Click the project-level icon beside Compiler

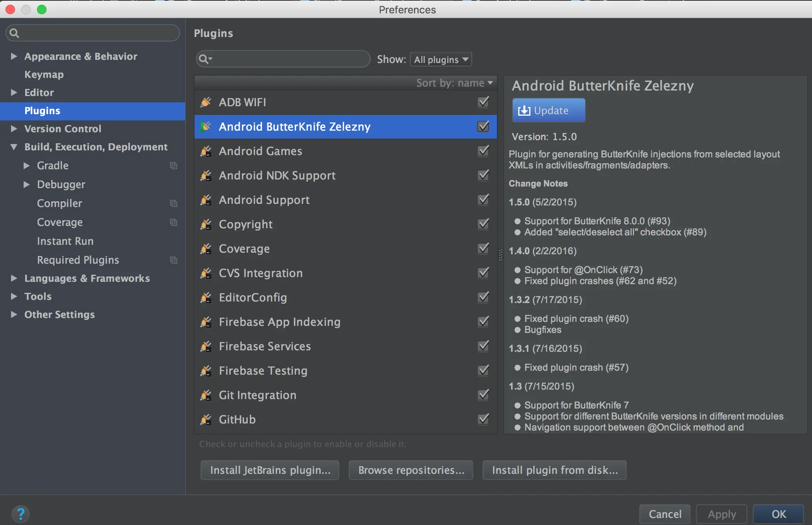[173, 203]
